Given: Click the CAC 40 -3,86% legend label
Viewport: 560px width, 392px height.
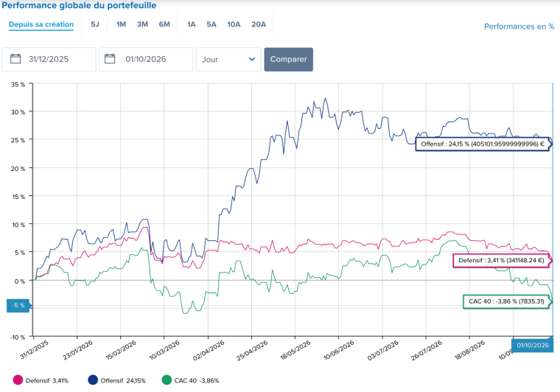Looking at the screenshot, I should pyautogui.click(x=197, y=380).
